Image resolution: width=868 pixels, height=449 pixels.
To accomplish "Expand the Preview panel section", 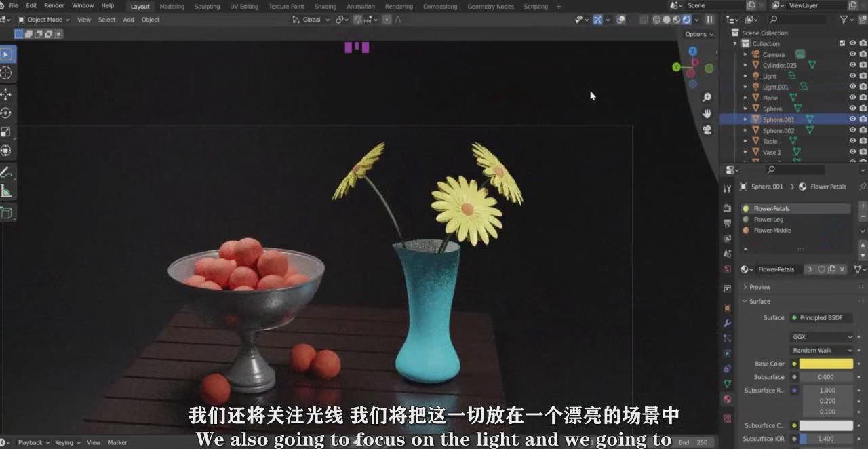I will 759,287.
